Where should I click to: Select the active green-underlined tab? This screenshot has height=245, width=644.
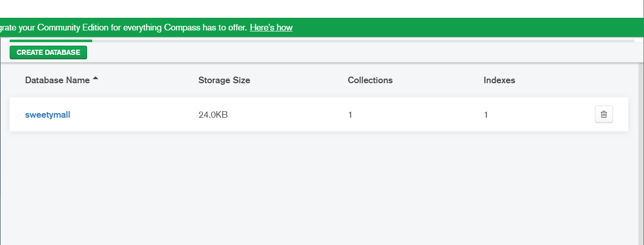[51, 40]
